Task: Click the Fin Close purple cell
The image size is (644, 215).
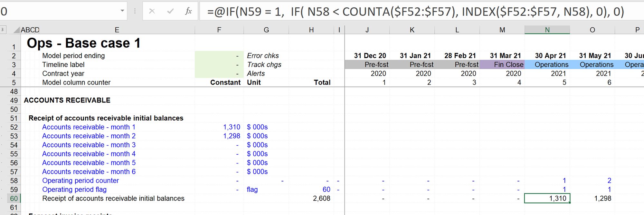Action: (502, 64)
